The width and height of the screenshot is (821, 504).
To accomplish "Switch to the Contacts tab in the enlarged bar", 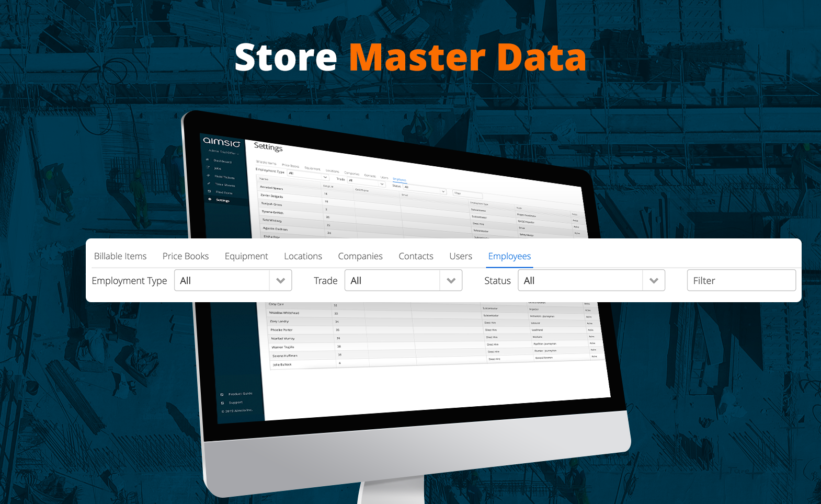I will point(416,256).
